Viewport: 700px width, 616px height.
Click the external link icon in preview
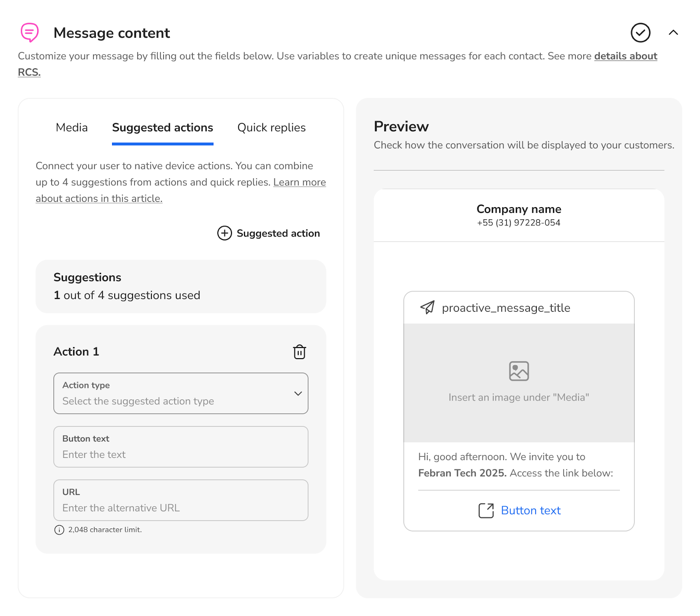point(486,510)
